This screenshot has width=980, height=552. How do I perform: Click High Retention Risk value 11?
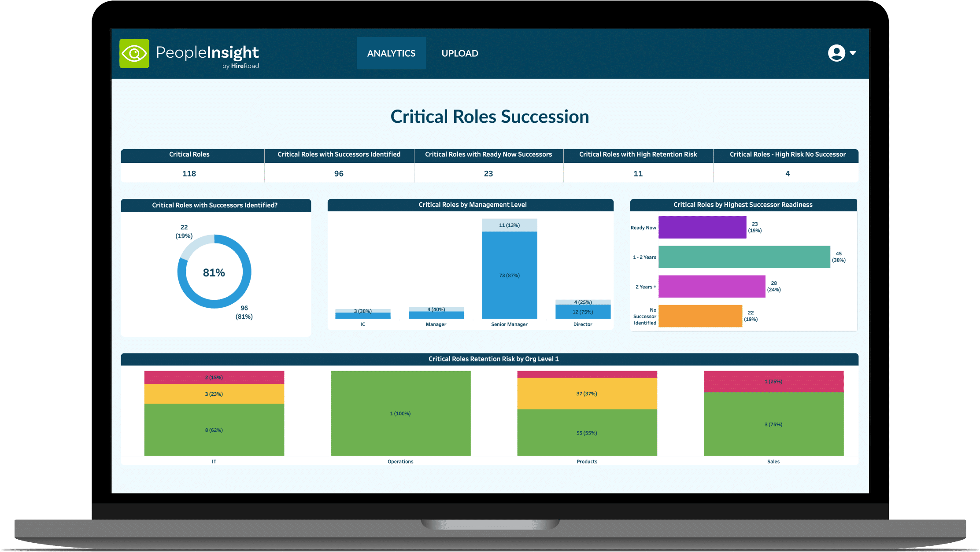coord(638,173)
